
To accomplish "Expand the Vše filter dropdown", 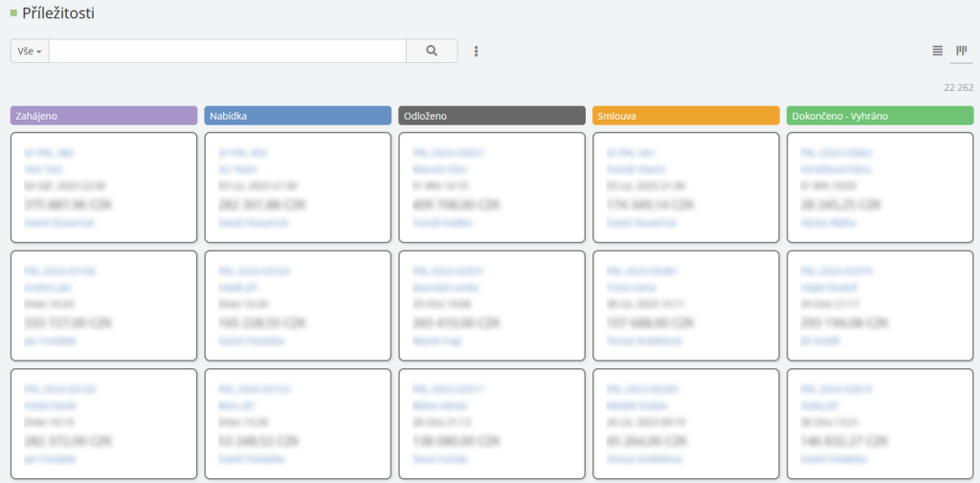I will (x=30, y=51).
